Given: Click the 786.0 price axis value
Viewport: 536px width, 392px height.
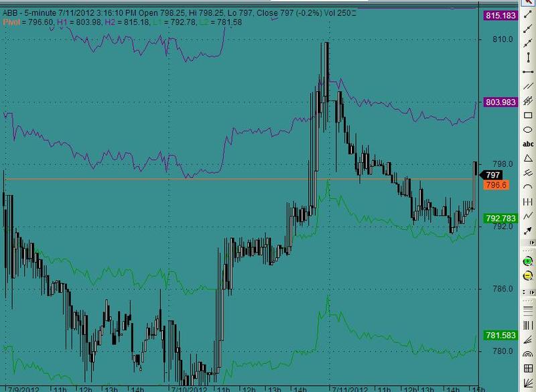Looking at the screenshot, I should 503,289.
